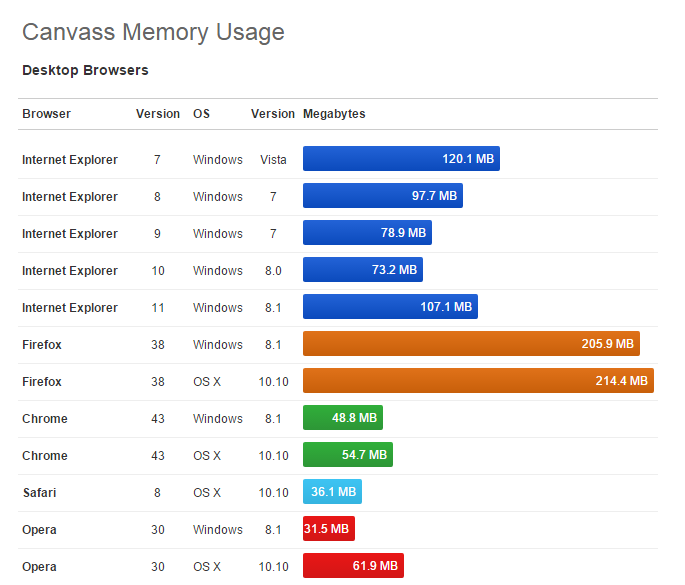Screen dimensions: 685x585
Task: Click the red 61.9 MB bar
Action: tap(353, 566)
